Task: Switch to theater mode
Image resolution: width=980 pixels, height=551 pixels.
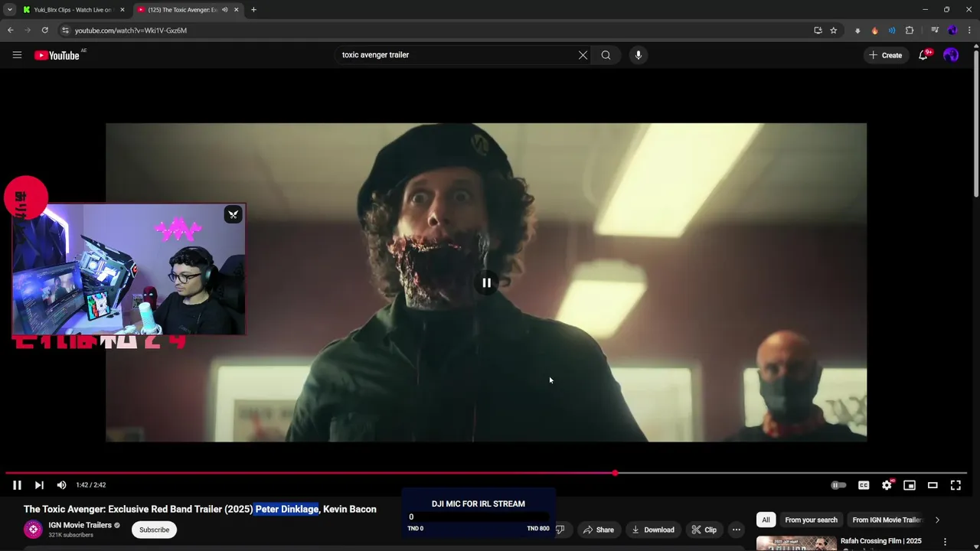Action: [933, 485]
